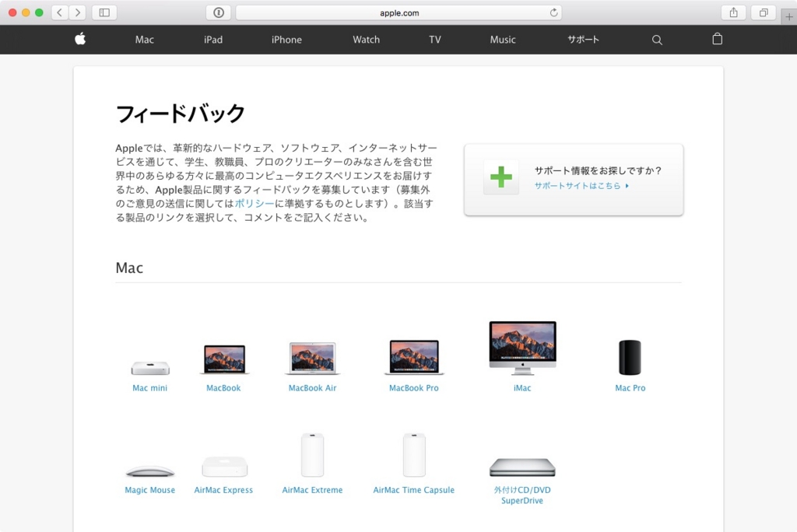The image size is (797, 532).
Task: Show all tabs overview button
Action: (764, 12)
